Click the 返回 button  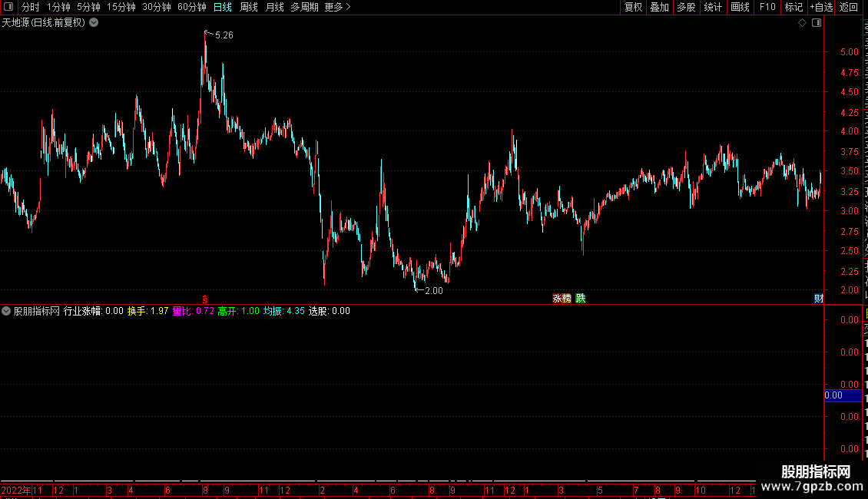coord(848,7)
